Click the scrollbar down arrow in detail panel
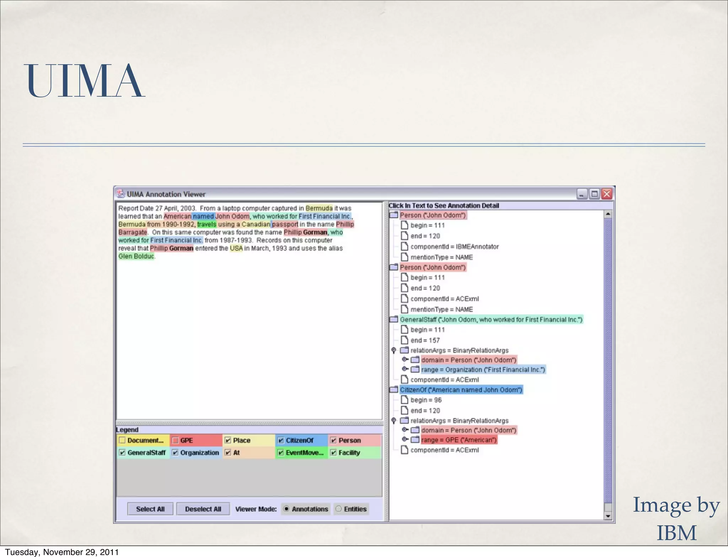The image size is (728, 560). pyautogui.click(x=608, y=516)
